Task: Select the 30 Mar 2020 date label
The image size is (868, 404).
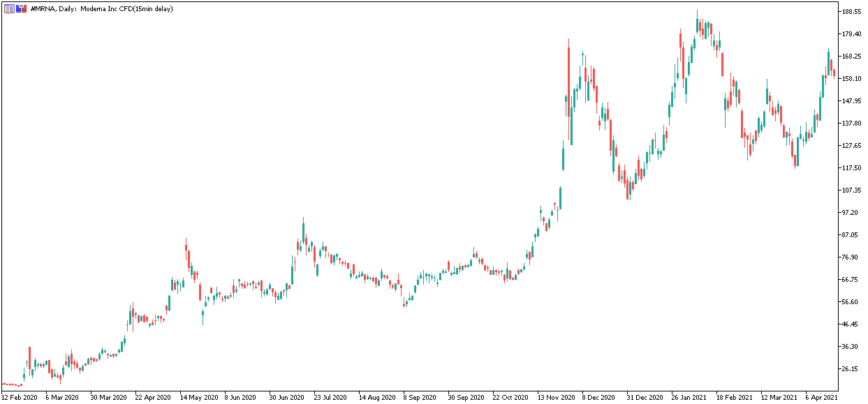Action: pyautogui.click(x=108, y=397)
